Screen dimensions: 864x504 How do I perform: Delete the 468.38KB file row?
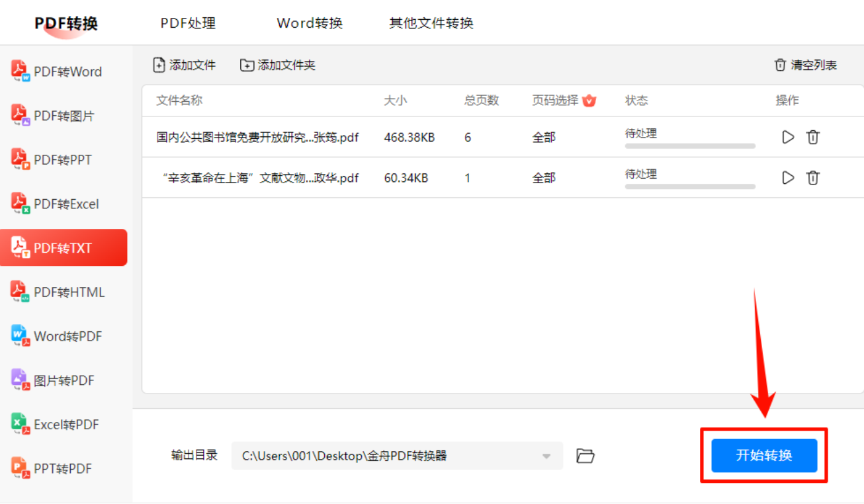coord(813,137)
